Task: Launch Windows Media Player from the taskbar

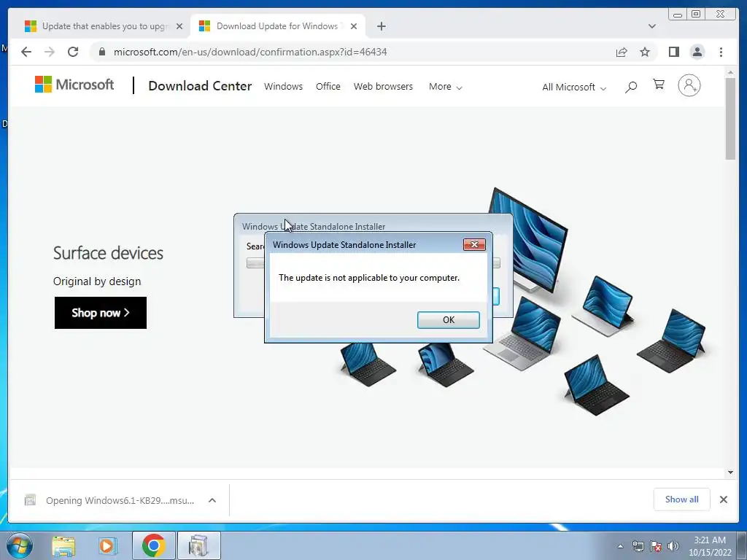Action: pos(108,545)
